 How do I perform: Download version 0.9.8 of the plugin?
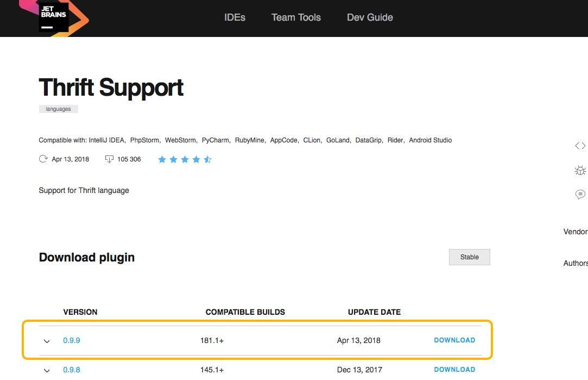tap(454, 369)
